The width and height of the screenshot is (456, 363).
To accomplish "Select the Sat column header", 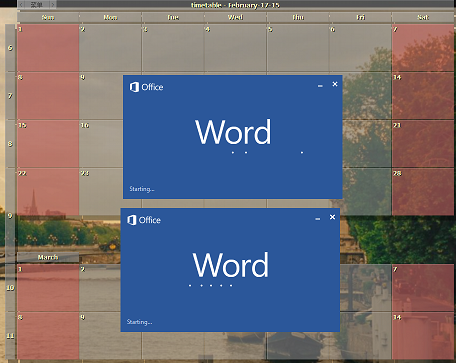I will (x=423, y=17).
